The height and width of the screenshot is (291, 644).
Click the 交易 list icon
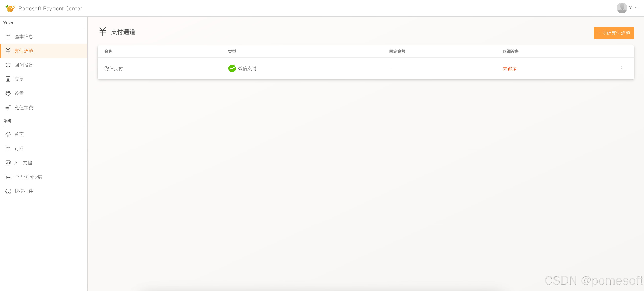8,79
